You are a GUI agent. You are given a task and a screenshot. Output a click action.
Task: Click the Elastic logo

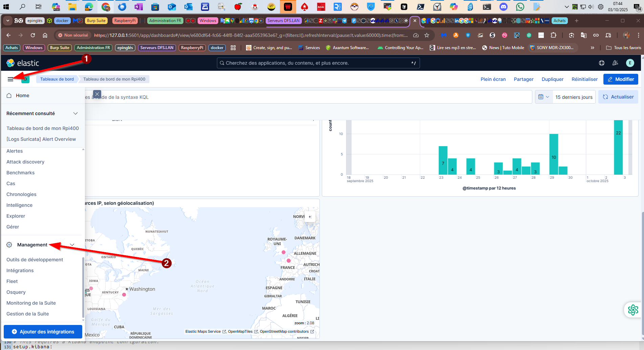click(23, 63)
